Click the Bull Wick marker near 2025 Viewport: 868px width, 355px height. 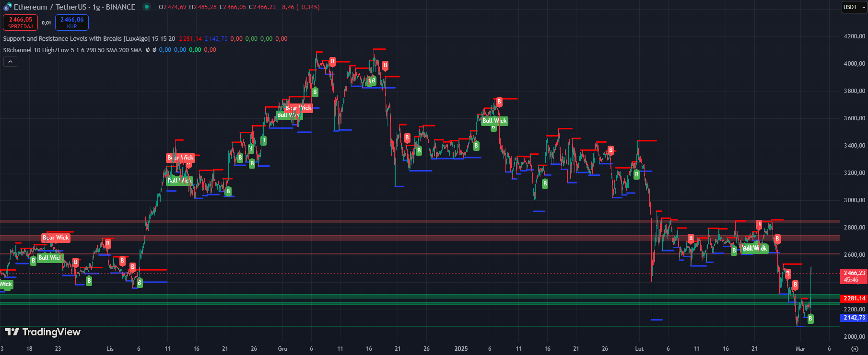click(x=494, y=121)
